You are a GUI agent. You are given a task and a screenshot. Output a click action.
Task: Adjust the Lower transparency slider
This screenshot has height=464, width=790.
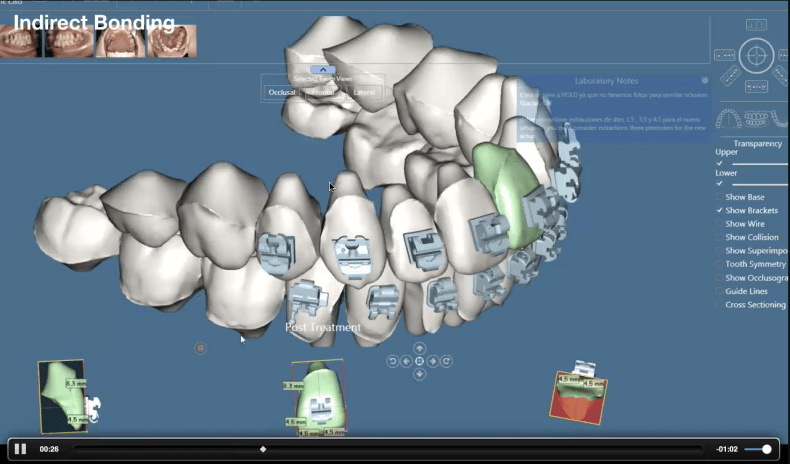click(760, 184)
